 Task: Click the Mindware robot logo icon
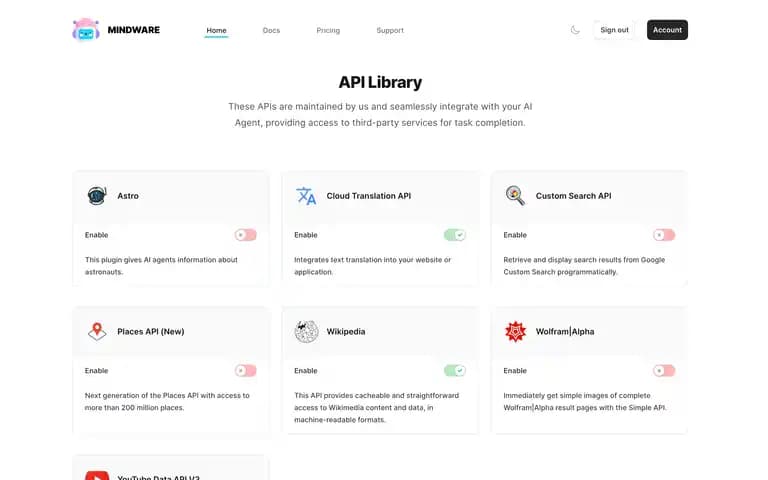tap(86, 30)
